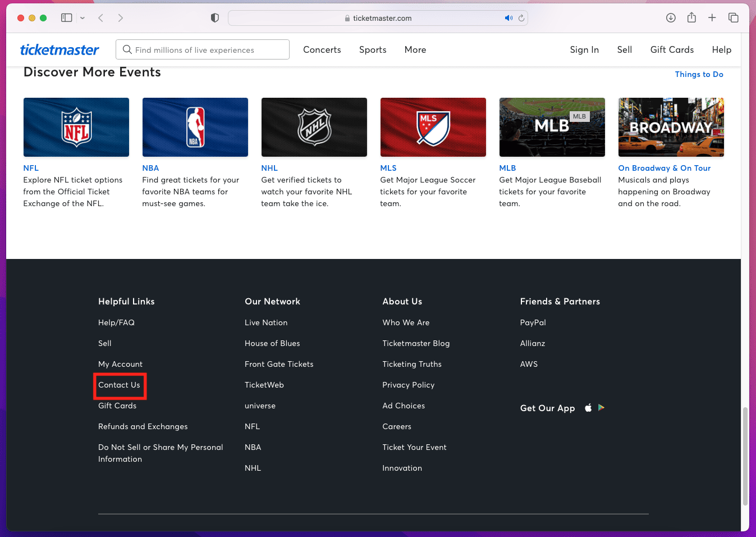Open Safari privacy shield icon
756x537 pixels.
[214, 18]
